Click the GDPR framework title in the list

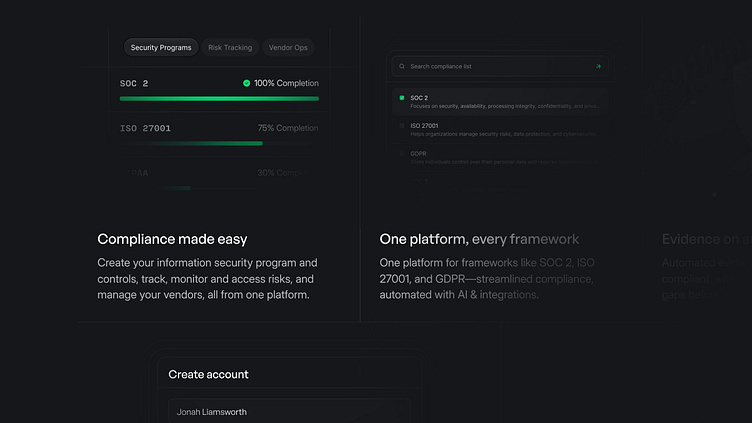tap(418, 154)
